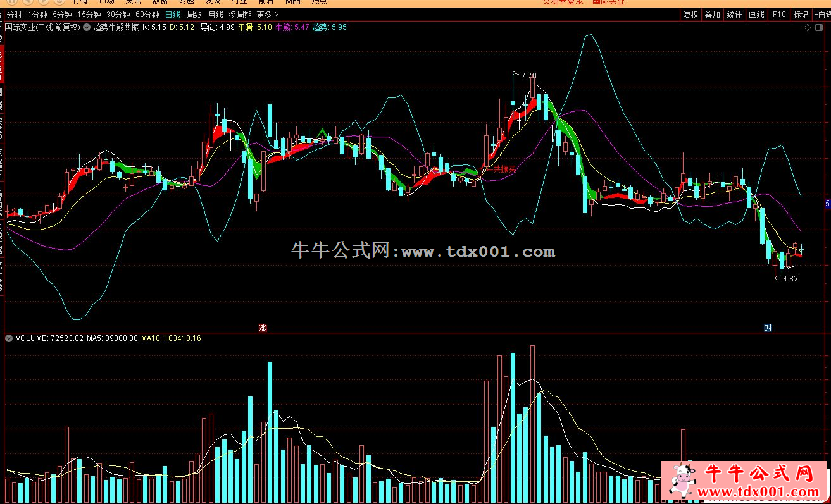
Task: Click the diamond icon at chart corner
Action: click(x=806, y=28)
